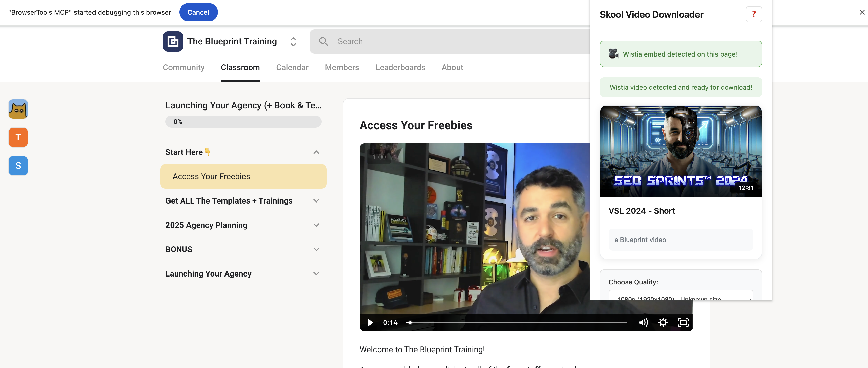The width and height of the screenshot is (868, 368).
Task: Open the blue S community icon
Action: tap(18, 165)
